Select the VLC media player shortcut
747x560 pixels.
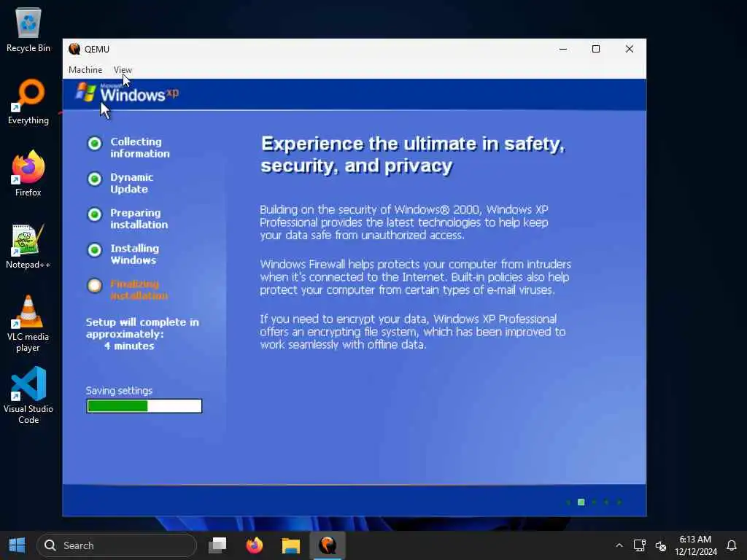coord(28,324)
